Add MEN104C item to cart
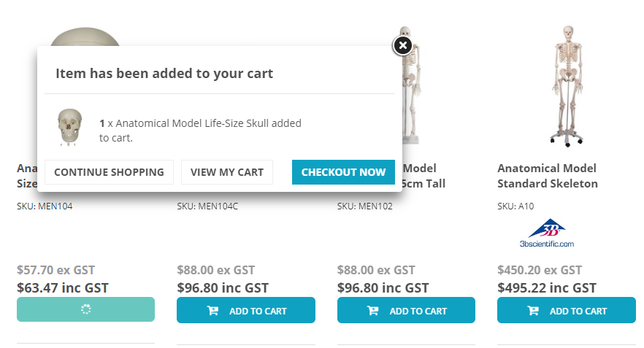The image size is (644, 348). pyautogui.click(x=246, y=310)
